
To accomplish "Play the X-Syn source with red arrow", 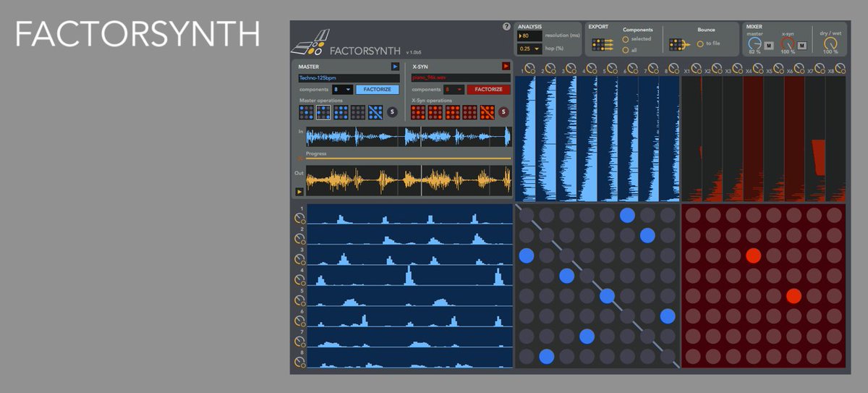I will tap(506, 67).
